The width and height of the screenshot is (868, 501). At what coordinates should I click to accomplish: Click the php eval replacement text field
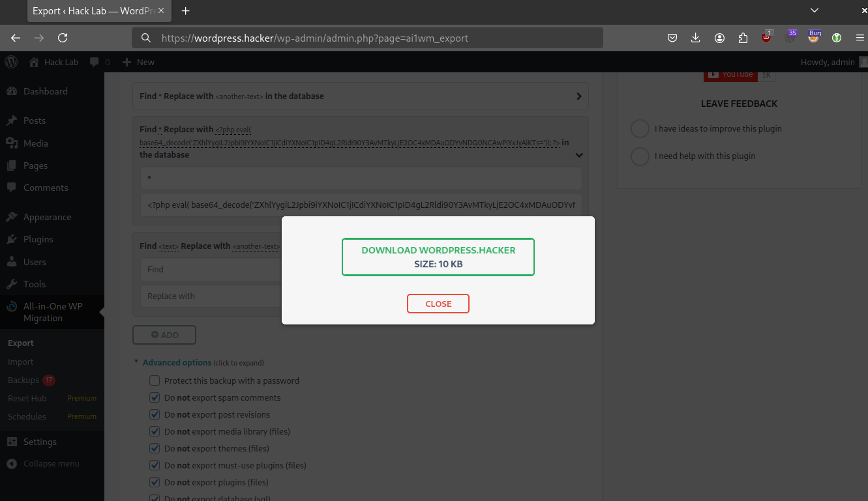(x=361, y=205)
